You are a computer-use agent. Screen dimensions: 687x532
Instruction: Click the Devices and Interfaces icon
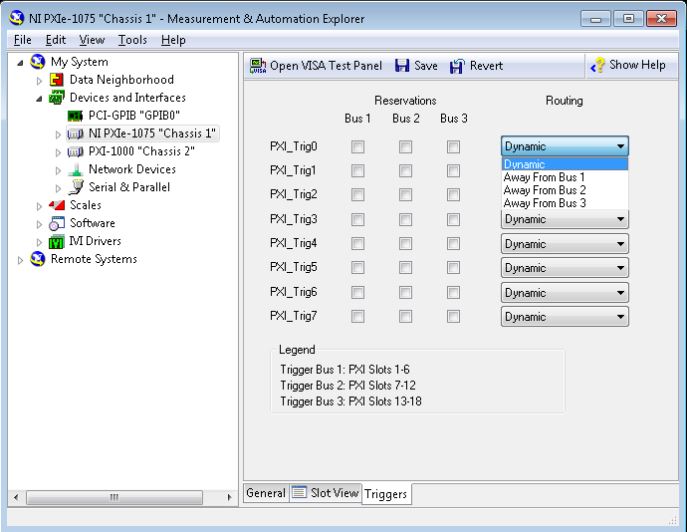(x=57, y=97)
